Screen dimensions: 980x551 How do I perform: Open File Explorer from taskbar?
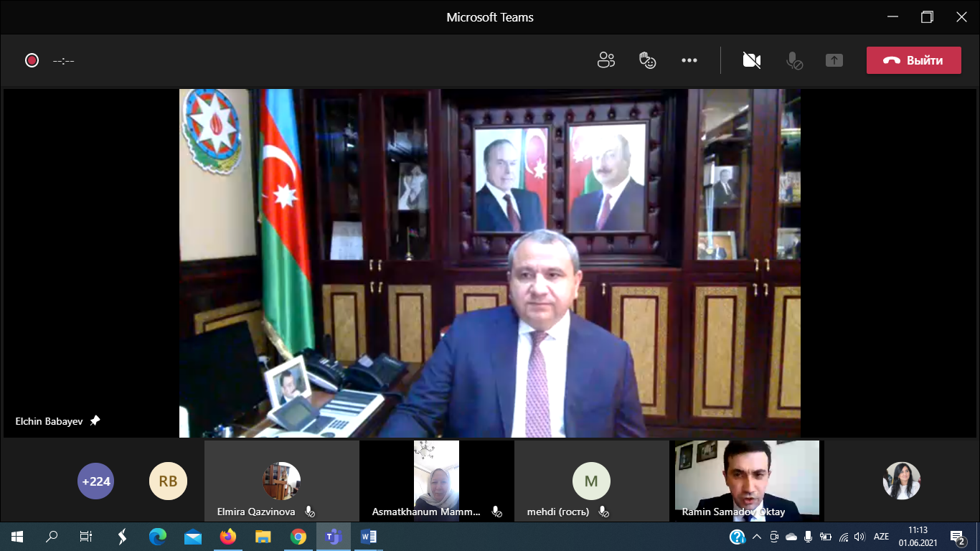click(263, 537)
